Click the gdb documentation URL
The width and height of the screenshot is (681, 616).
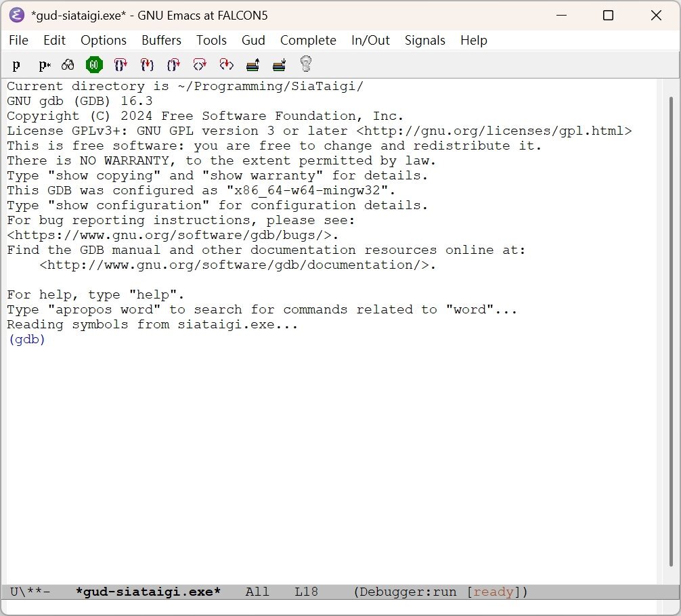click(x=238, y=265)
